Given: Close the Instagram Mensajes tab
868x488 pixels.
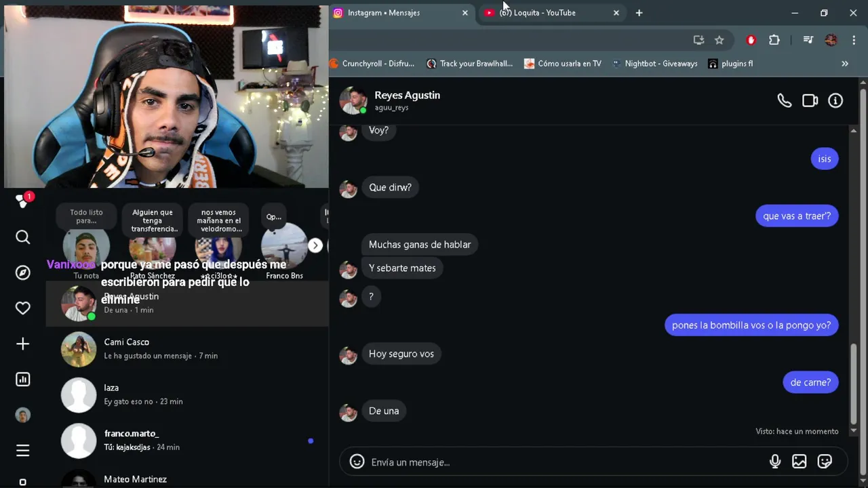Looking at the screenshot, I should 465,13.
